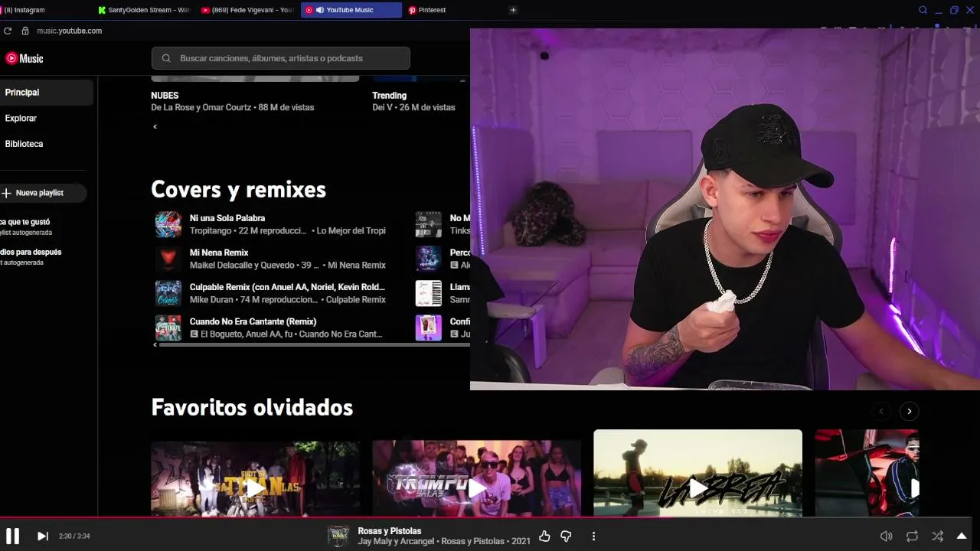Skip to the next track
This screenshot has height=551, width=980.
43,536
